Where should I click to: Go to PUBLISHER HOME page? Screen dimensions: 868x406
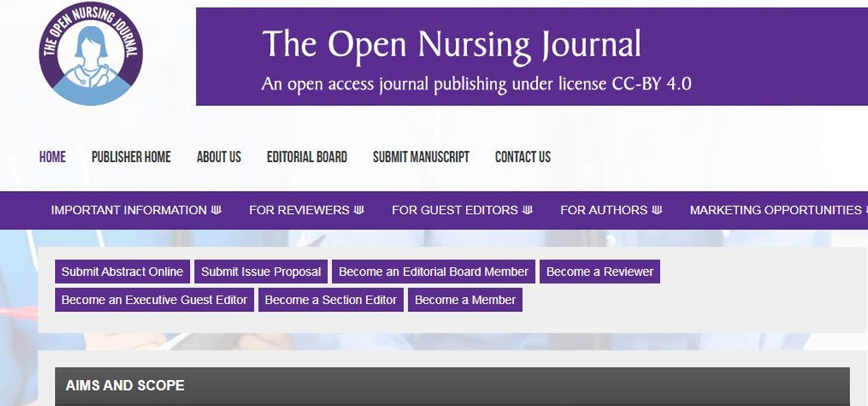point(131,157)
